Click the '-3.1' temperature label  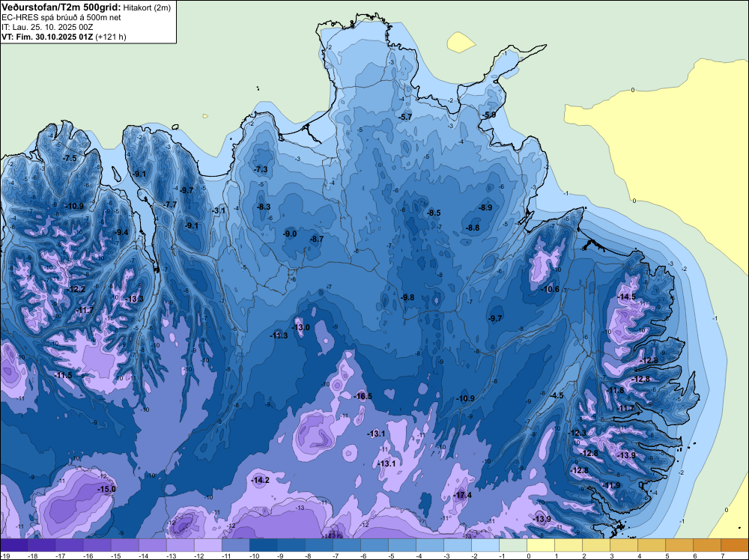click(218, 210)
